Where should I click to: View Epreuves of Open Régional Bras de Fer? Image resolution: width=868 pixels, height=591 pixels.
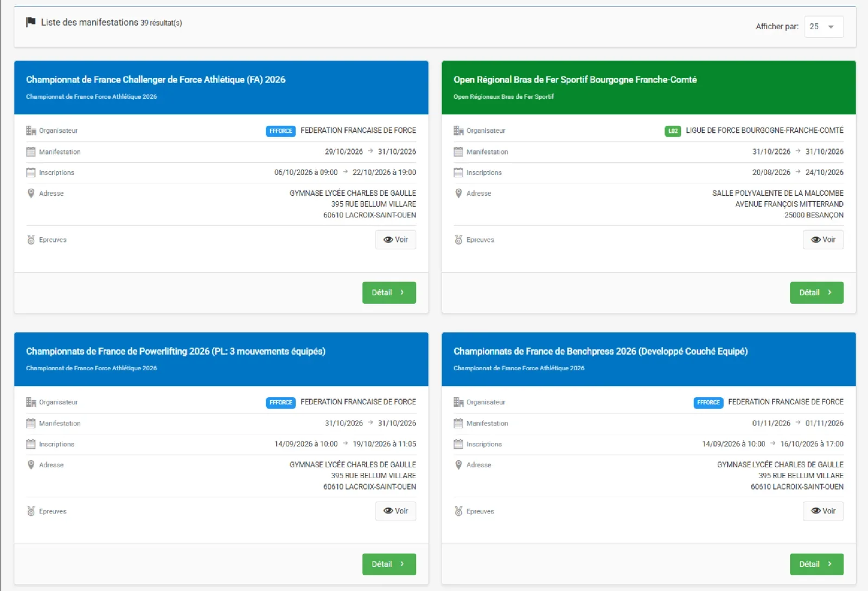pyautogui.click(x=823, y=240)
